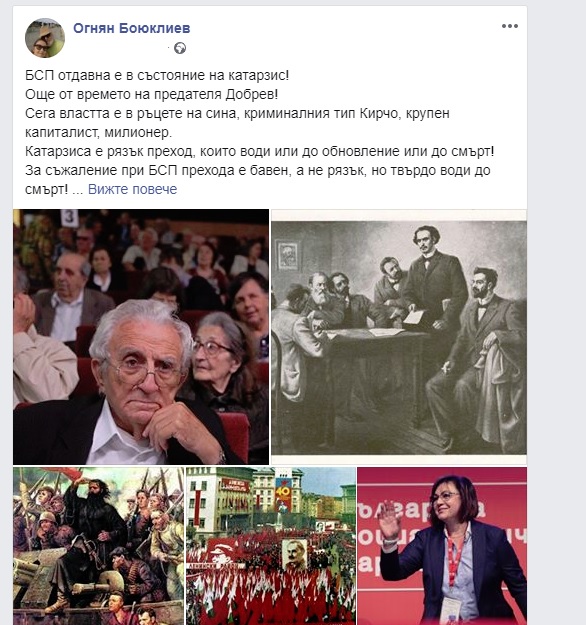The image size is (586, 625).
Task: Open the author's round profile picture
Action: click(x=45, y=38)
